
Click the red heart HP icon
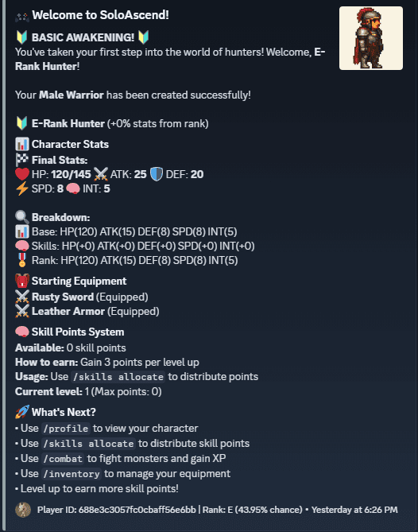[22, 174]
